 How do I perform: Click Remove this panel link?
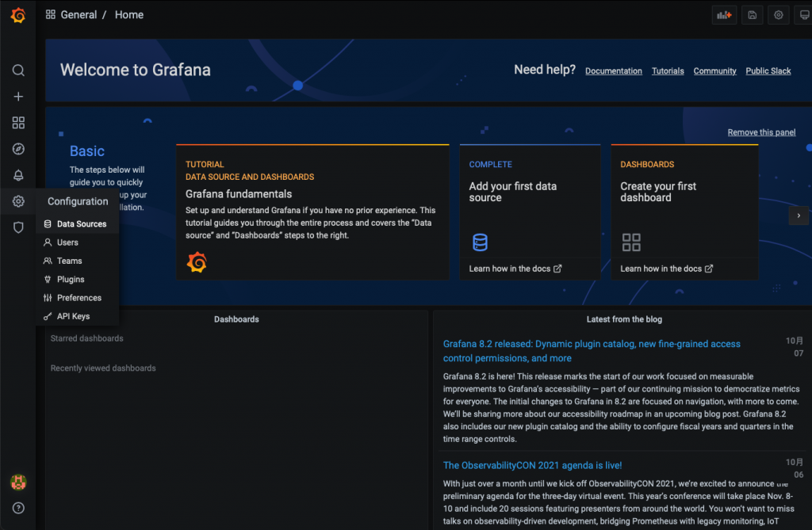pos(761,132)
